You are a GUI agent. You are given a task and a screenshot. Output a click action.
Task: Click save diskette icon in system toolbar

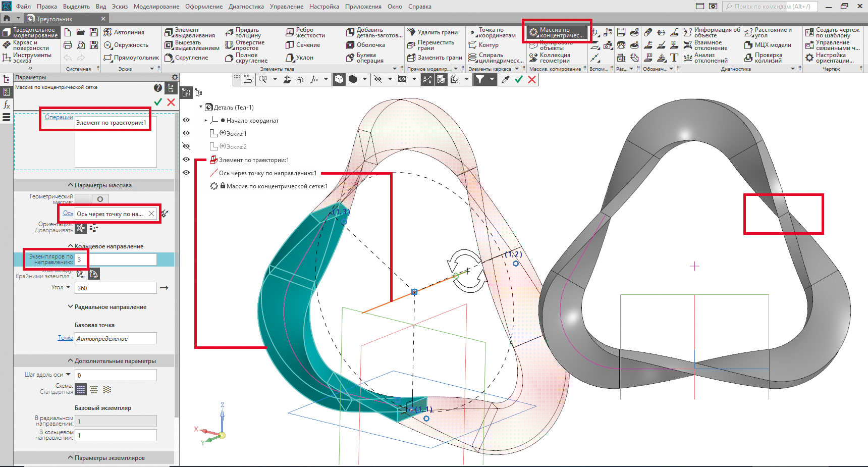[x=94, y=32]
